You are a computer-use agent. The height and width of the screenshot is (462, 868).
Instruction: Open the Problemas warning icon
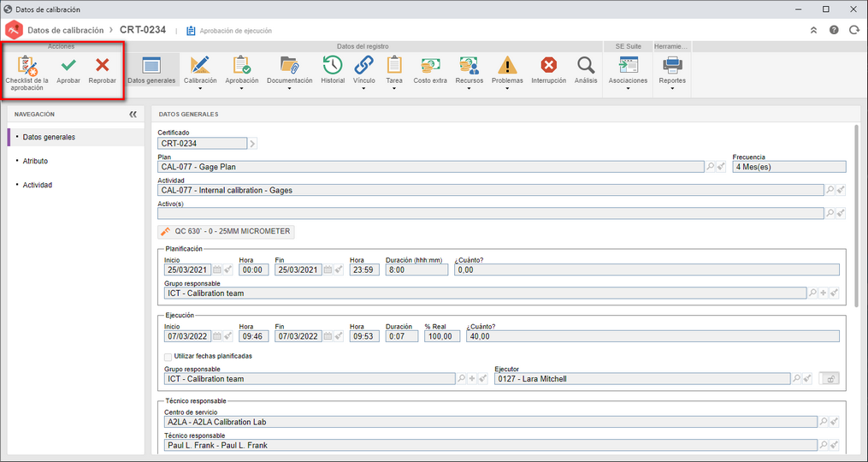point(507,65)
